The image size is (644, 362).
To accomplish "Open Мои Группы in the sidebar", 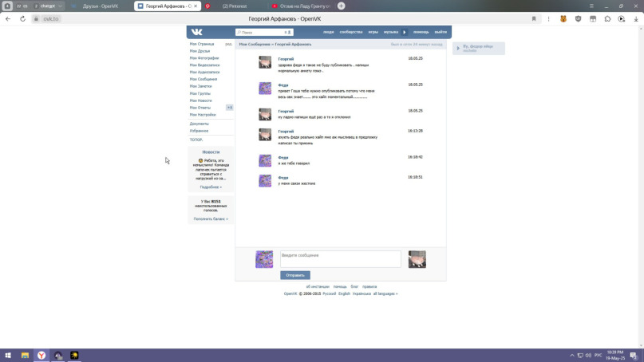I will click(x=200, y=93).
